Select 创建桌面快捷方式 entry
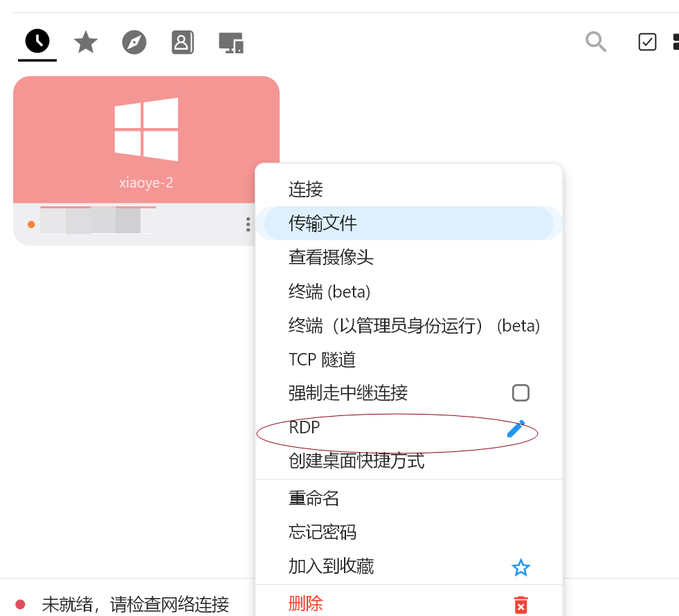679x616 pixels. [x=409, y=460]
